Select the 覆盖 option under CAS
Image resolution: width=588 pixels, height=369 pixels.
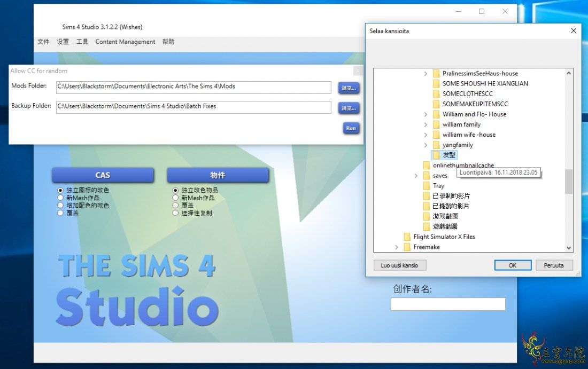(x=60, y=213)
